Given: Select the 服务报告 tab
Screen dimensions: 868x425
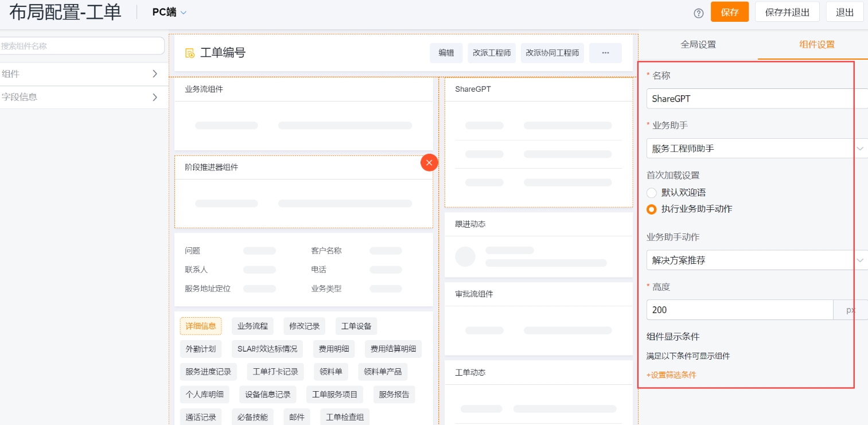Looking at the screenshot, I should pyautogui.click(x=395, y=395).
